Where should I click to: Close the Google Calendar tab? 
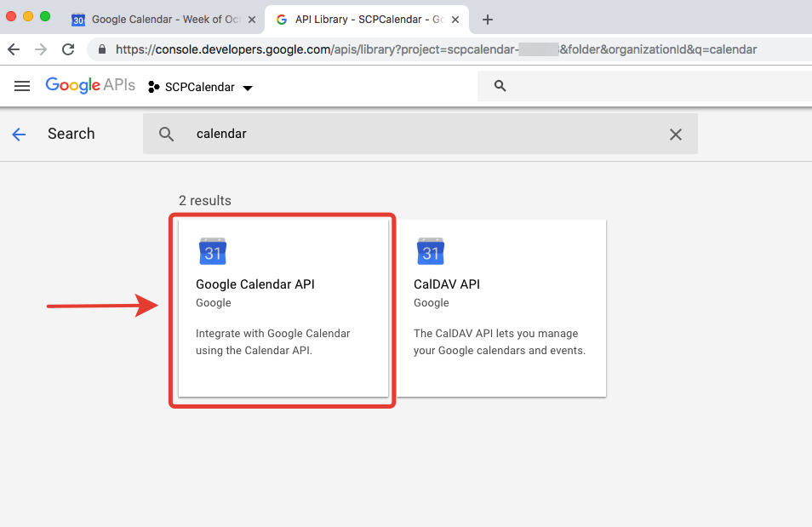(x=252, y=19)
